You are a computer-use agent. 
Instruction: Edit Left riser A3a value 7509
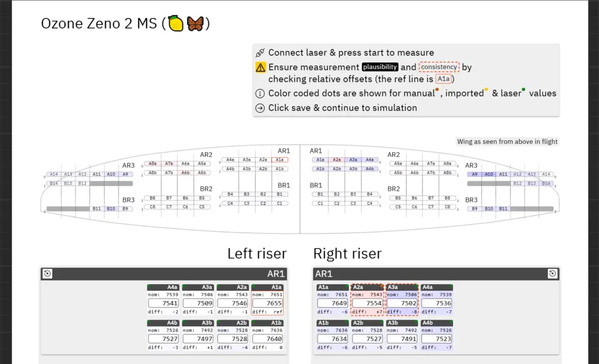coord(198,304)
